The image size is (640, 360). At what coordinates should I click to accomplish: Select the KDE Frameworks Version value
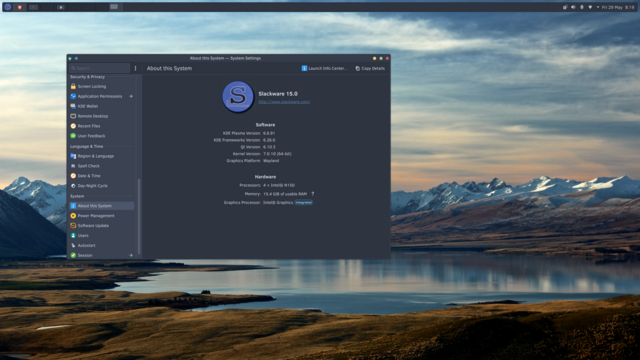coord(269,140)
